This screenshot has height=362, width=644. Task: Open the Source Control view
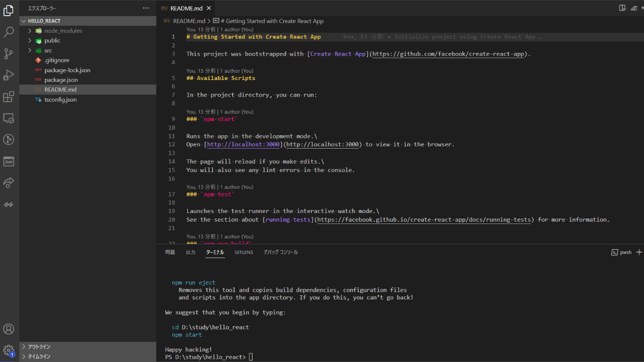(8, 54)
